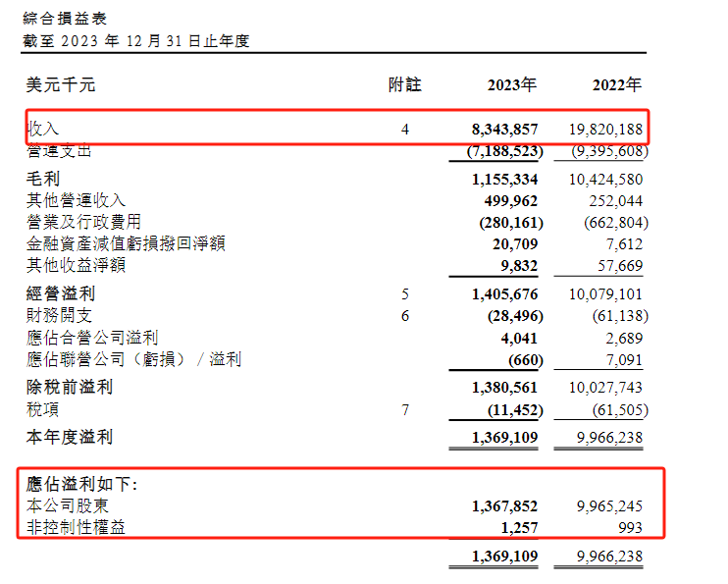The image size is (728, 584).
Task: Select the 本公司股東 row label
Action: pyautogui.click(x=68, y=505)
